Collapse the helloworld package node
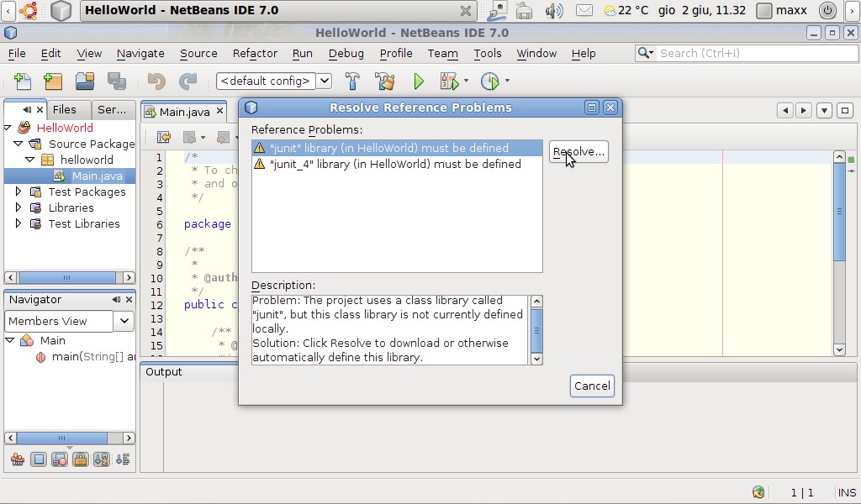Screen dimensions: 861x504 [x=29, y=160]
